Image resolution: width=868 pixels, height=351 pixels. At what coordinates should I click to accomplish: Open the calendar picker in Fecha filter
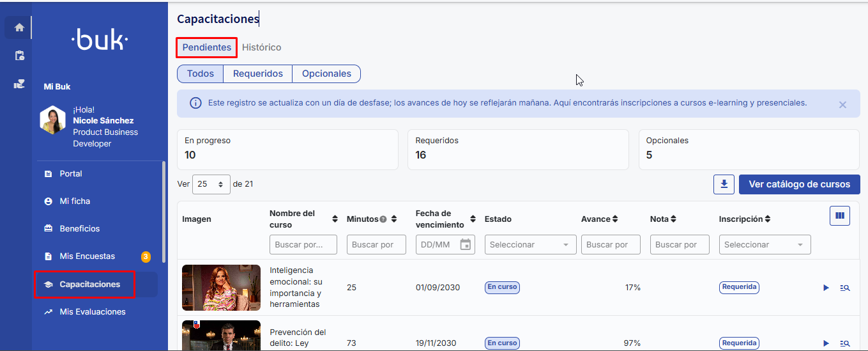point(466,244)
